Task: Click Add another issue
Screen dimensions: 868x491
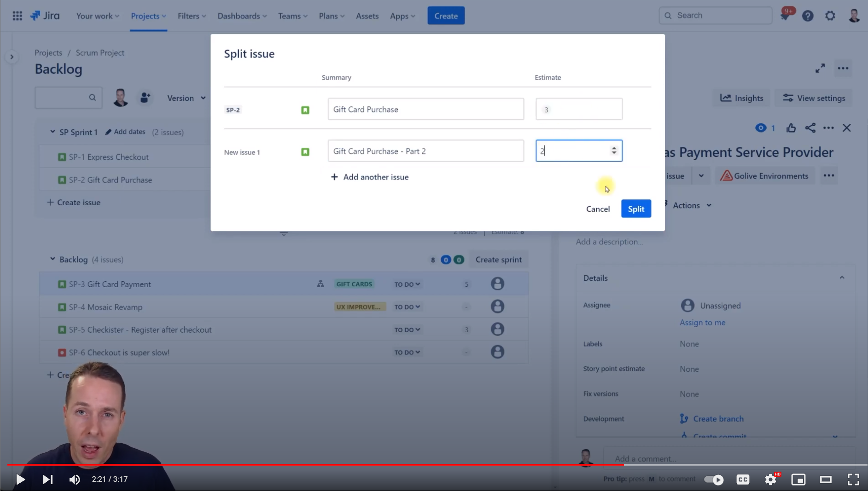Action: [x=370, y=177]
